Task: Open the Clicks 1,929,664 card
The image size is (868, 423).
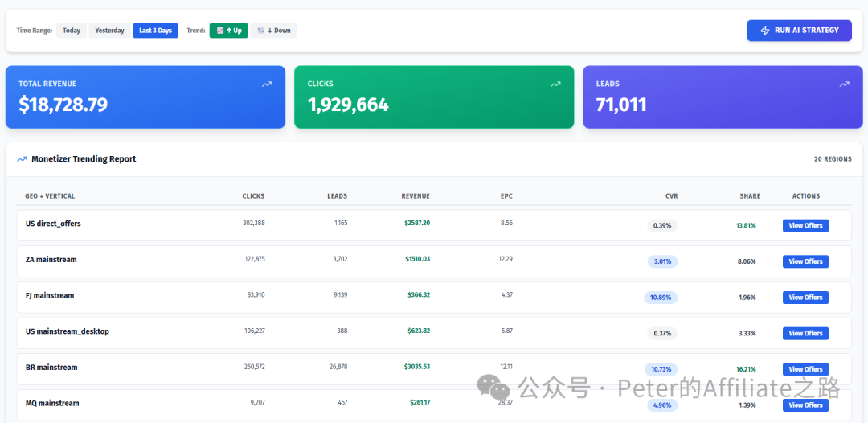Action: (434, 97)
